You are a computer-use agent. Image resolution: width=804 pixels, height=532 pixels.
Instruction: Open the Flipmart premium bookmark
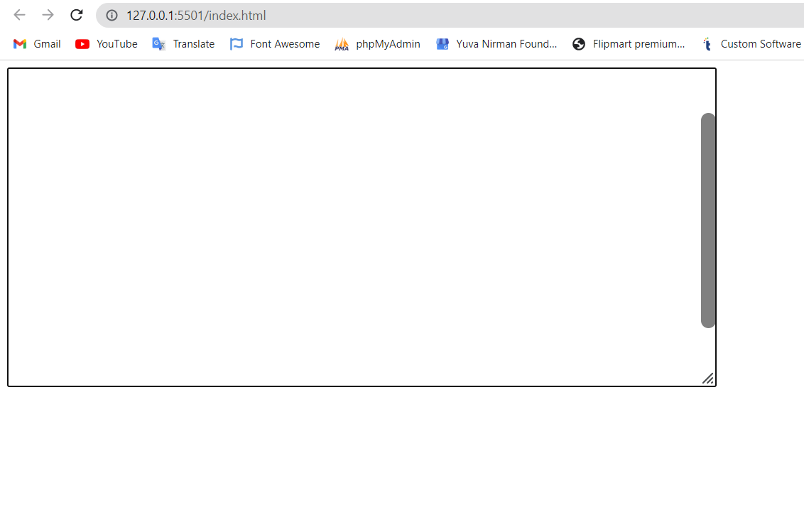[x=628, y=43]
